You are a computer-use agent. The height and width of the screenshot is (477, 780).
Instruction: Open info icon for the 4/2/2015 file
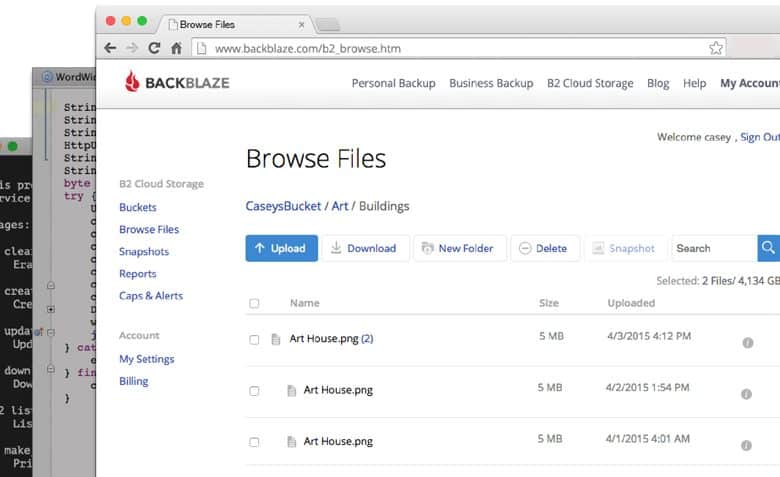(746, 394)
